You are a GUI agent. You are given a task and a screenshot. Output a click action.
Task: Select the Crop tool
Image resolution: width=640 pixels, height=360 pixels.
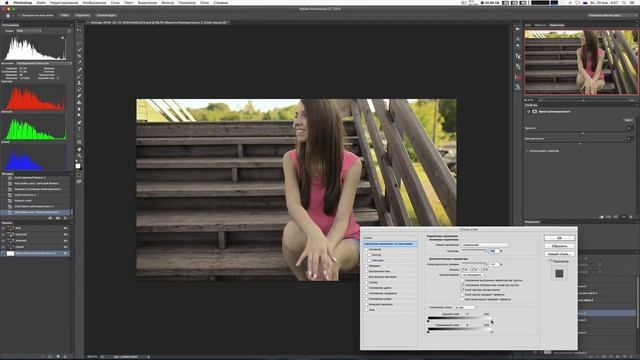click(79, 56)
